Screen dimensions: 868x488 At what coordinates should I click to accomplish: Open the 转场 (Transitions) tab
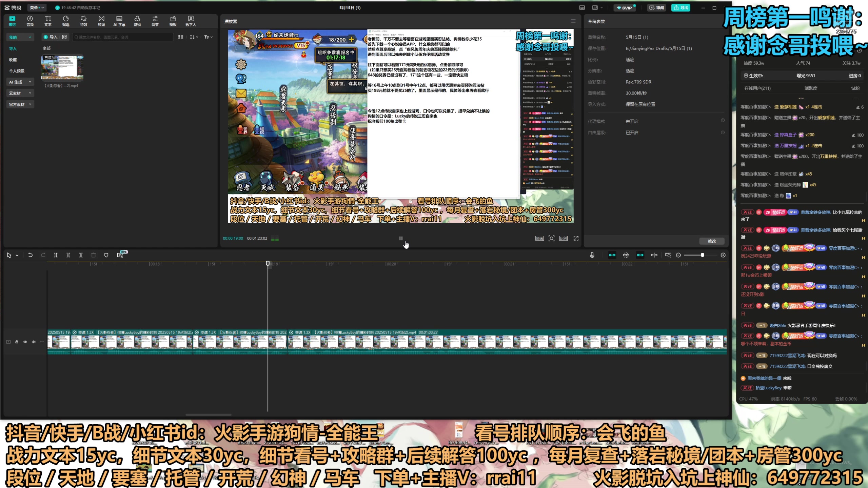click(x=101, y=21)
